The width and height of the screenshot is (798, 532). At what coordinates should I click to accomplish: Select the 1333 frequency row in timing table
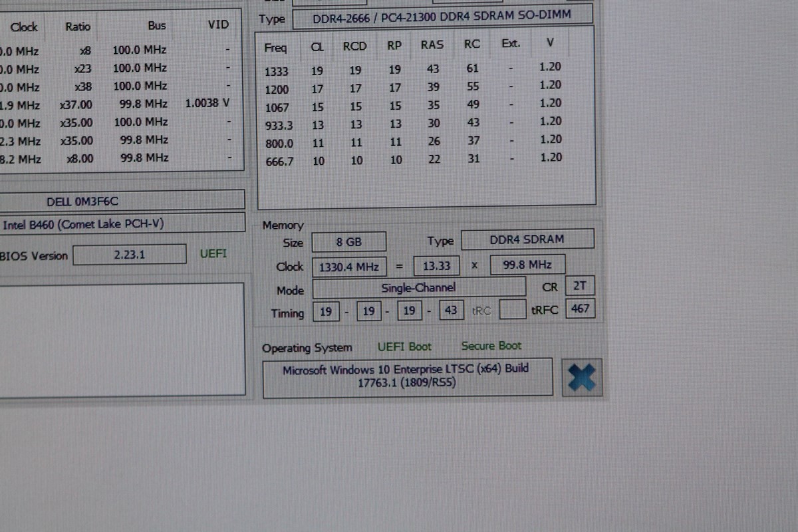(414, 68)
